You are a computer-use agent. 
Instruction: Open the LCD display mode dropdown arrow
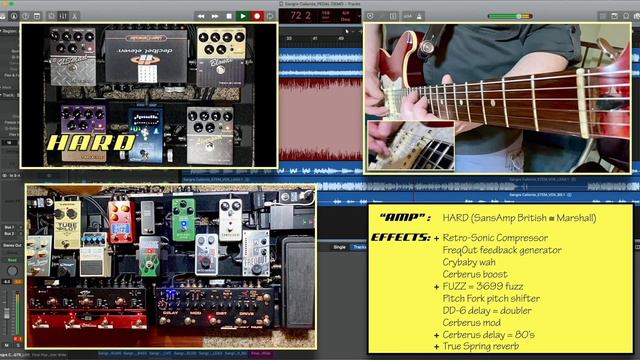[x=359, y=16]
